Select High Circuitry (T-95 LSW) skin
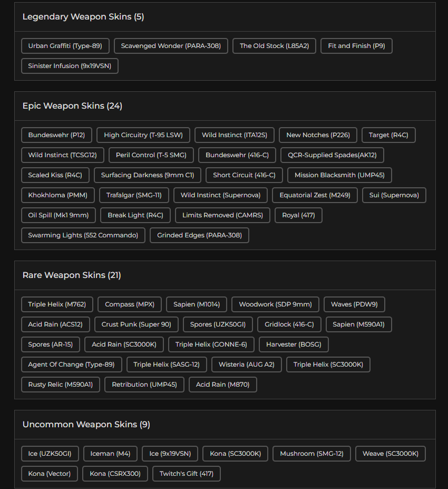Image resolution: width=448 pixels, height=489 pixels. pyautogui.click(x=143, y=135)
